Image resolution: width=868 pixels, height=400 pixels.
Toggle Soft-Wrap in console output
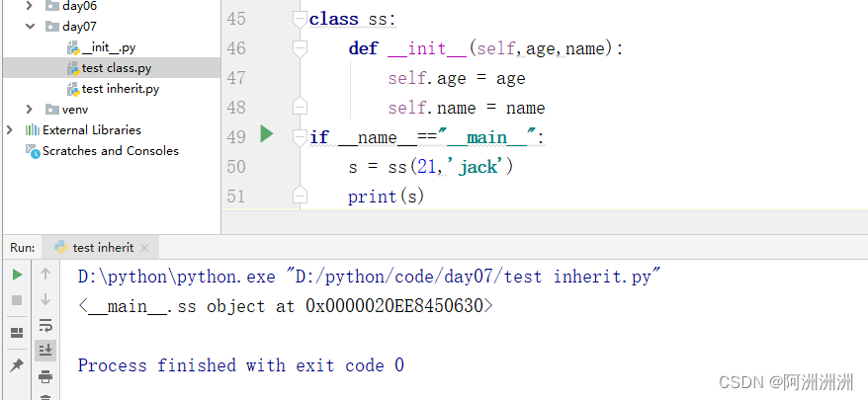click(45, 325)
